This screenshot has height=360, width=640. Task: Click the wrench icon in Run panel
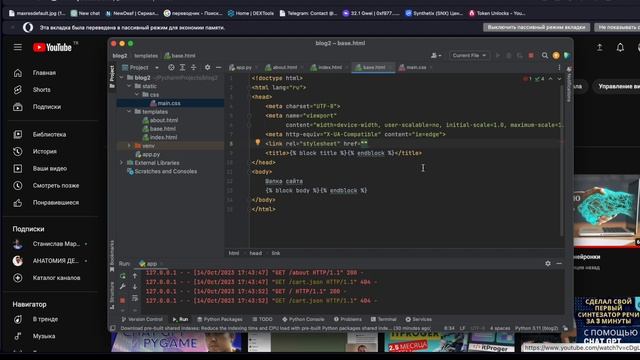tap(122, 287)
